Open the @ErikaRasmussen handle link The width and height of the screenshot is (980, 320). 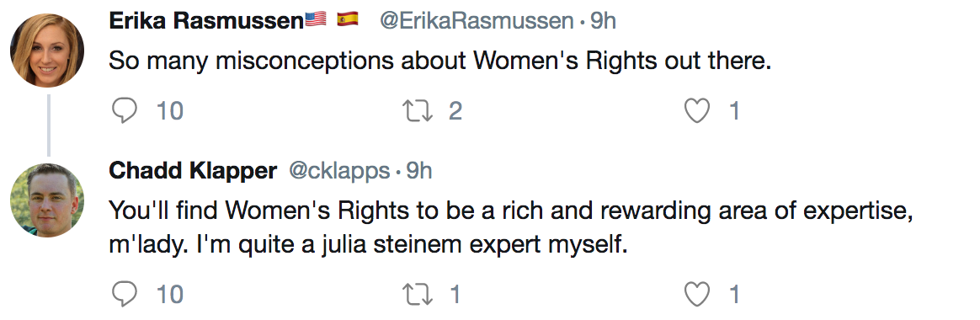click(477, 20)
